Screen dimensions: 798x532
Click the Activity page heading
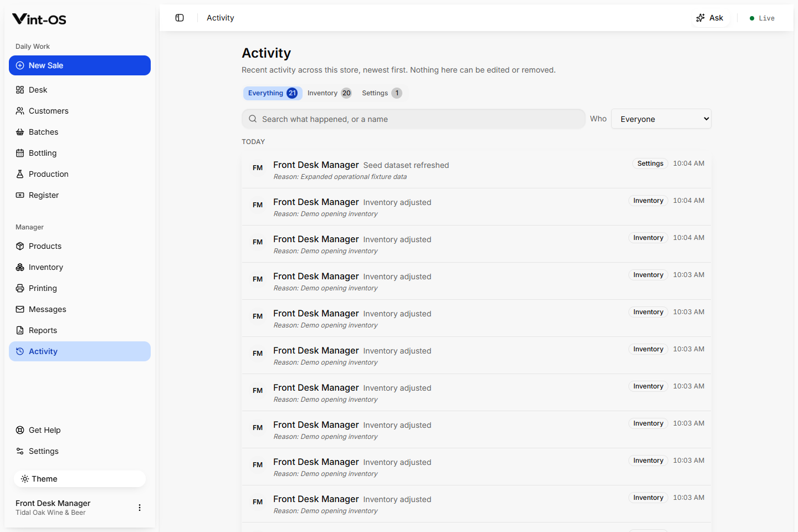click(x=267, y=53)
